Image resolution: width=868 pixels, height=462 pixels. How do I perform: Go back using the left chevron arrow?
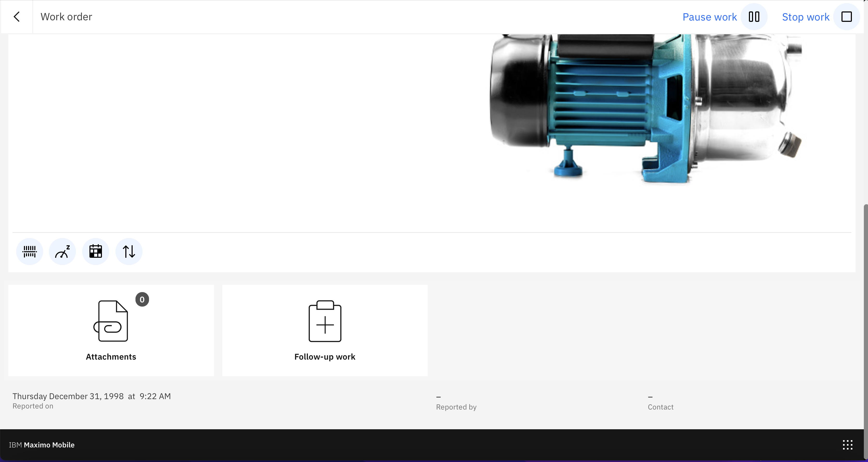[16, 17]
